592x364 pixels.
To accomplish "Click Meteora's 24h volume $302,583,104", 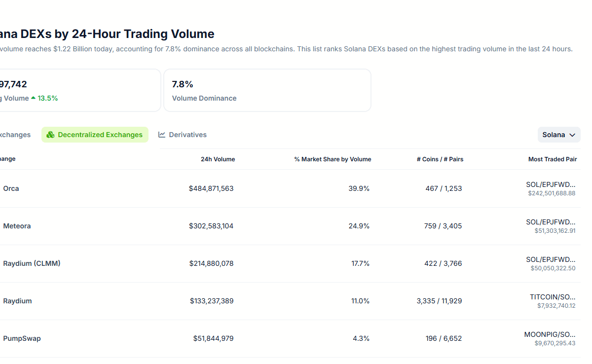I will pos(211,226).
